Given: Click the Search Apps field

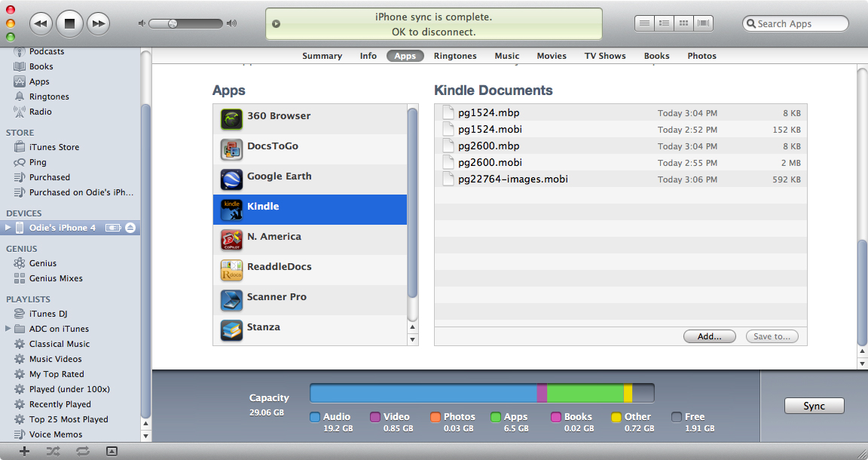Looking at the screenshot, I should (795, 23).
